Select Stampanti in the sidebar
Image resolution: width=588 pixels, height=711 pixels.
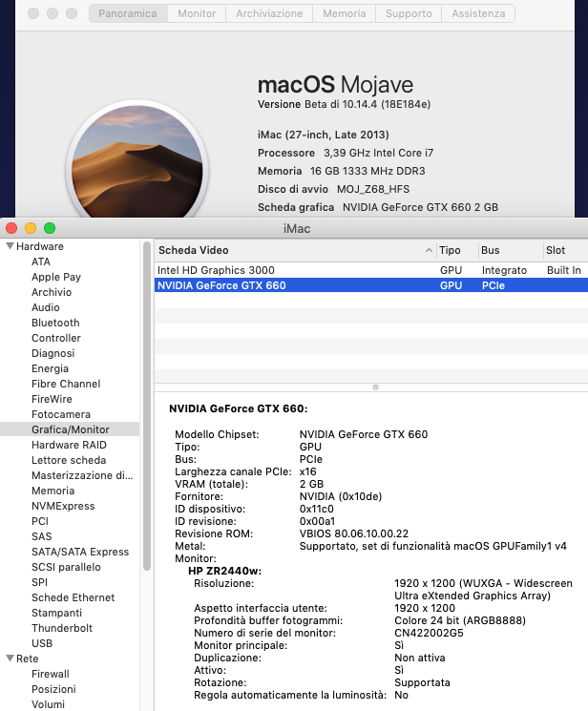56,613
